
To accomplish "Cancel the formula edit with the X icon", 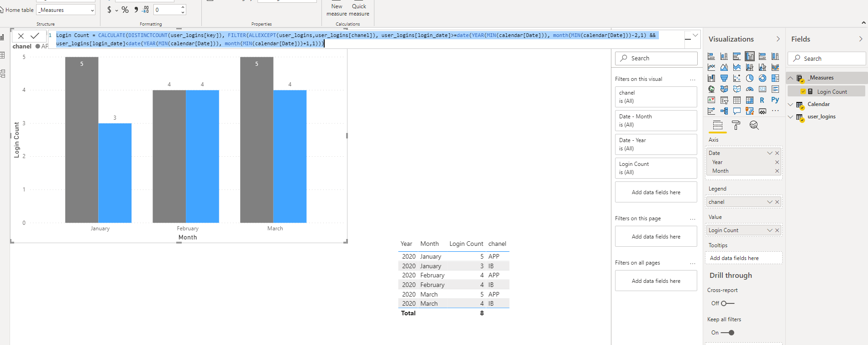I will (x=21, y=36).
